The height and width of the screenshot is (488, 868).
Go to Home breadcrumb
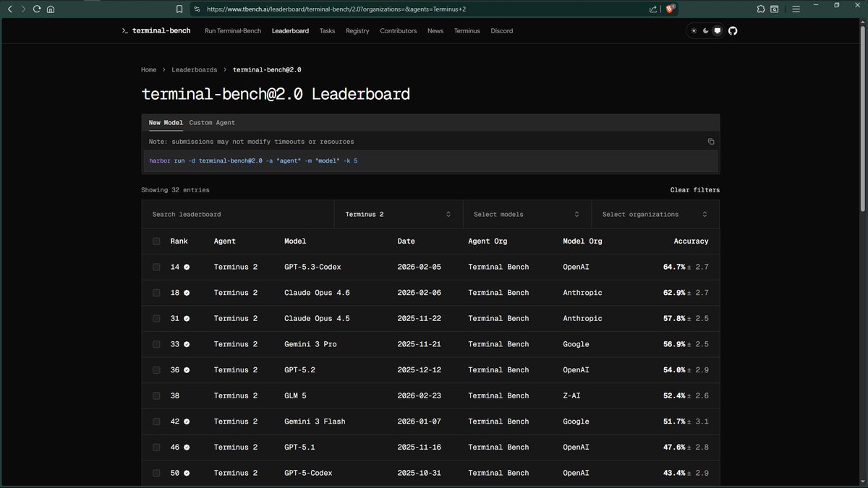148,70
